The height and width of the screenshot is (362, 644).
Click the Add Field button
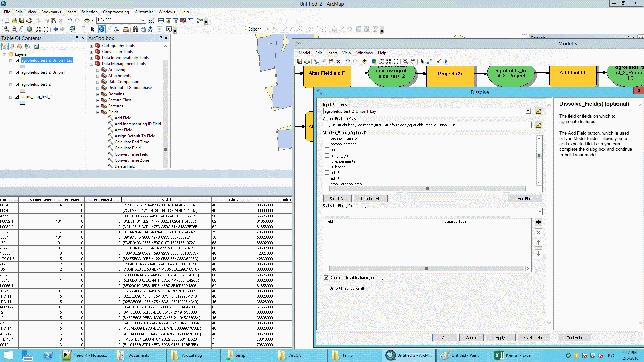[x=525, y=199]
